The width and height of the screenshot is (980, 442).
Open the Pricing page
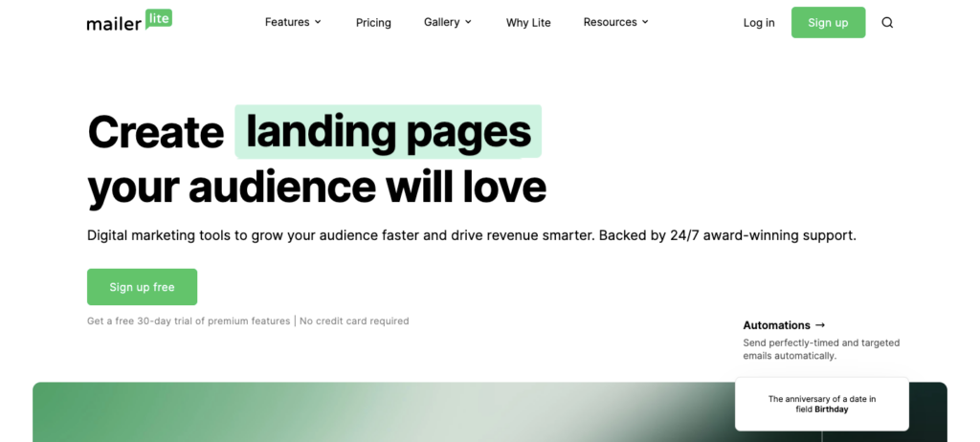tap(373, 23)
